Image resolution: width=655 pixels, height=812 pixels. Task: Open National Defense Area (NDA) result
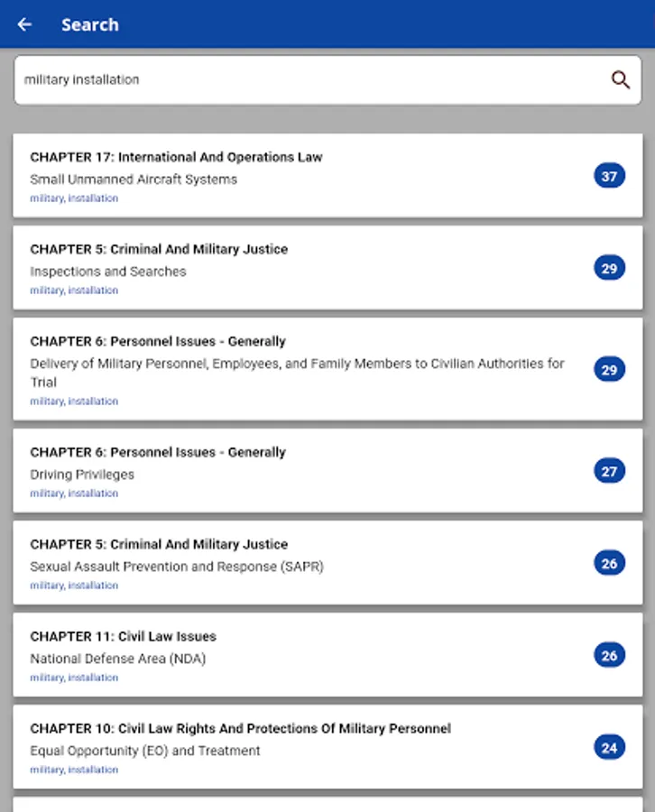click(327, 655)
